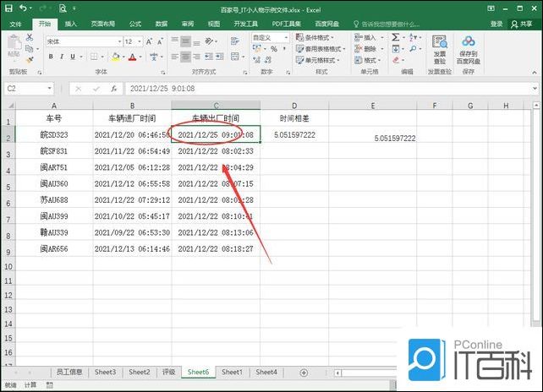The width and height of the screenshot is (543, 392).
Task: Open the number format dropdown (自定义)
Action: click(288, 37)
